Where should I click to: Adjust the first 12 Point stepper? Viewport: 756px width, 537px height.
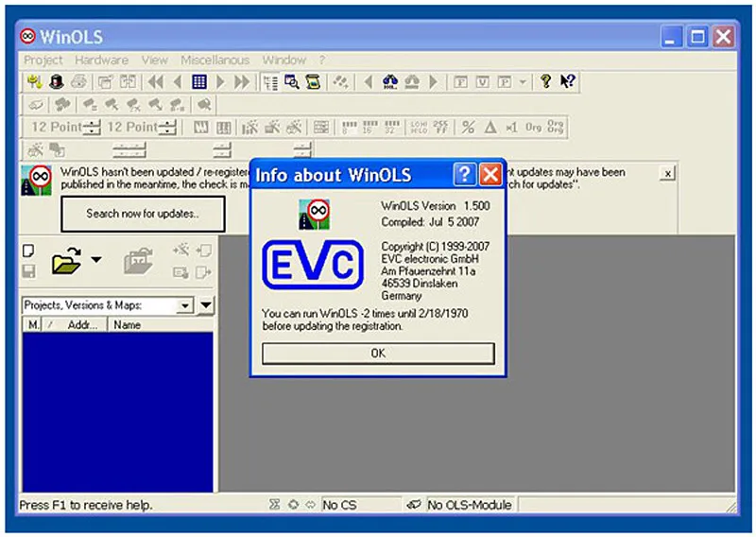pyautogui.click(x=92, y=128)
